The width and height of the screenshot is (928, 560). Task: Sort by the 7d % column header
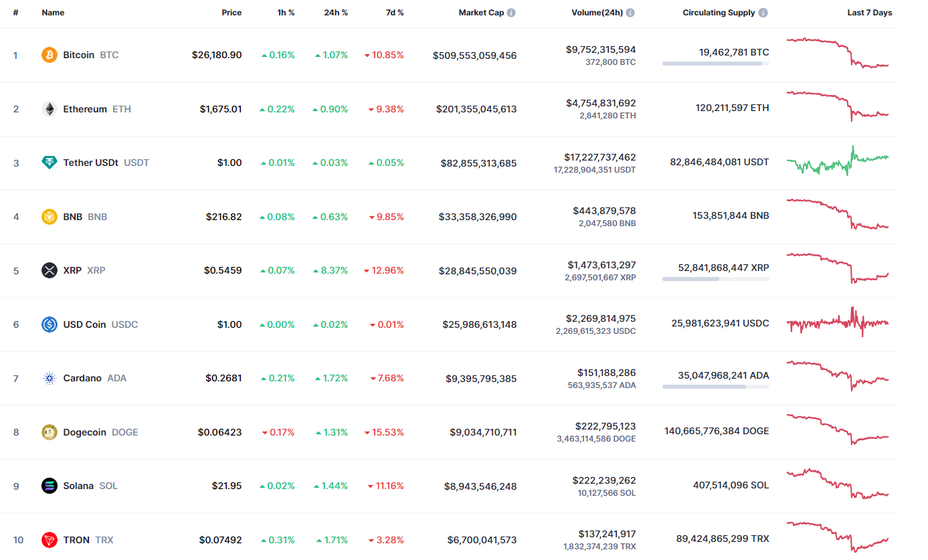pos(395,12)
